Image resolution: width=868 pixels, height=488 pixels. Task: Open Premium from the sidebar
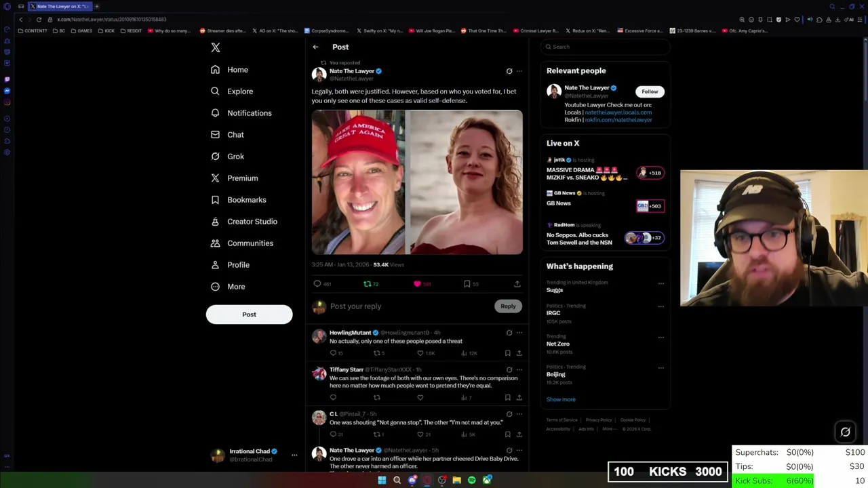234,178
